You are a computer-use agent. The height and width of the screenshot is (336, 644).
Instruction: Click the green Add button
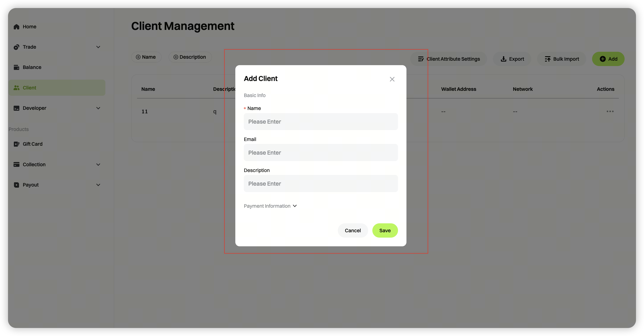click(608, 59)
